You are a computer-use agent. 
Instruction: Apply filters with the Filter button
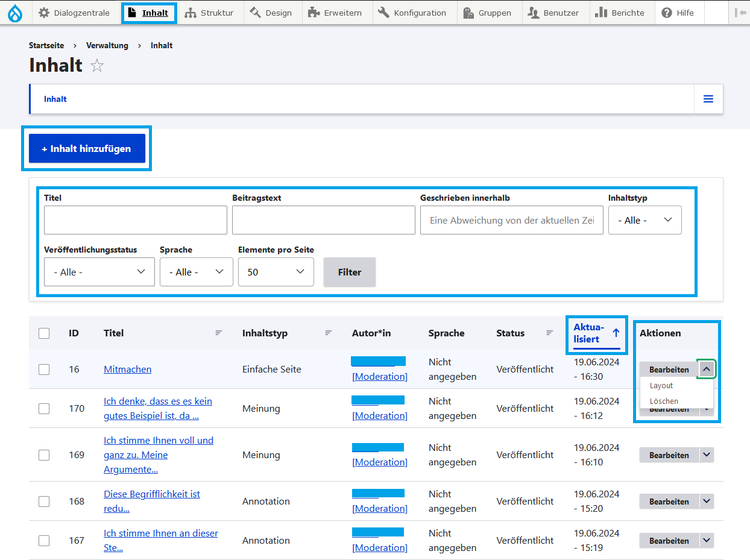coord(350,272)
